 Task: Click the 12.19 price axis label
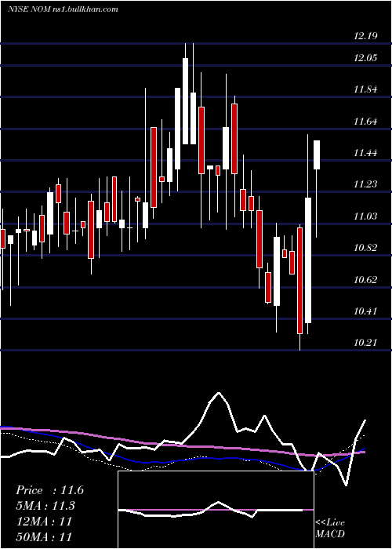pyautogui.click(x=366, y=35)
